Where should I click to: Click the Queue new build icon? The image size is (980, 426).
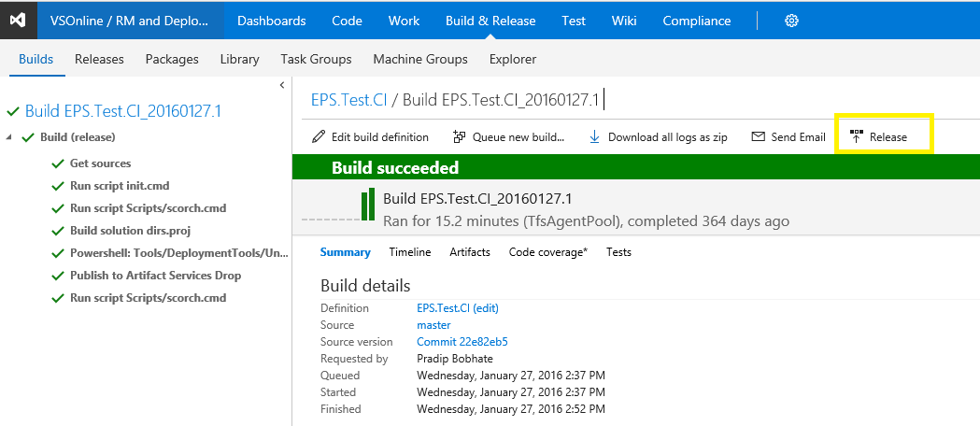460,136
